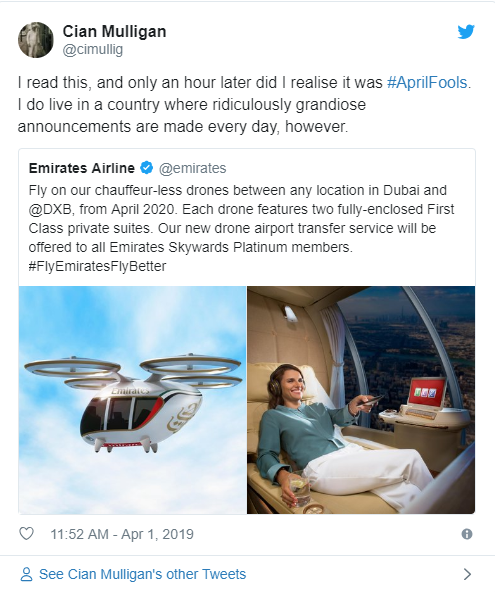Click the Emirates verified badge icon

(x=146, y=168)
